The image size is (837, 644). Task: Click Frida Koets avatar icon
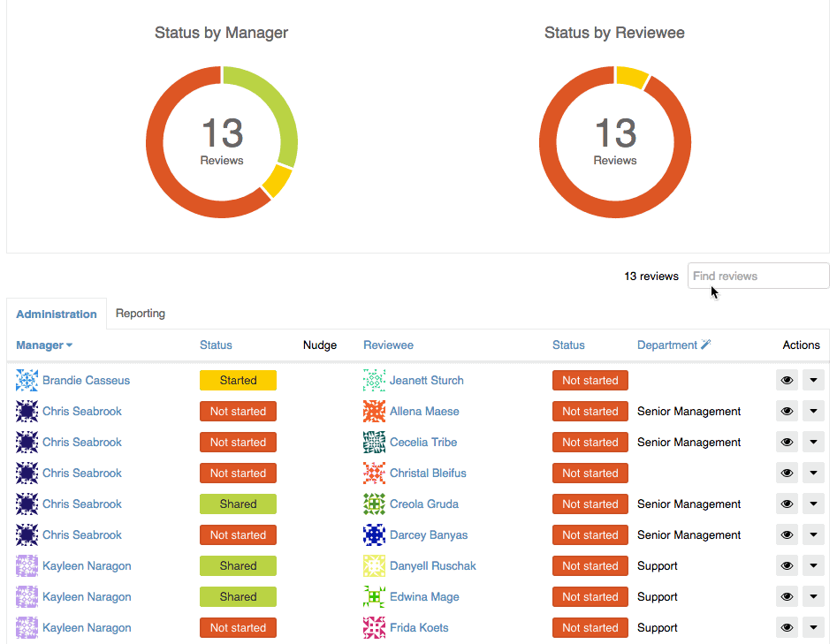375,628
